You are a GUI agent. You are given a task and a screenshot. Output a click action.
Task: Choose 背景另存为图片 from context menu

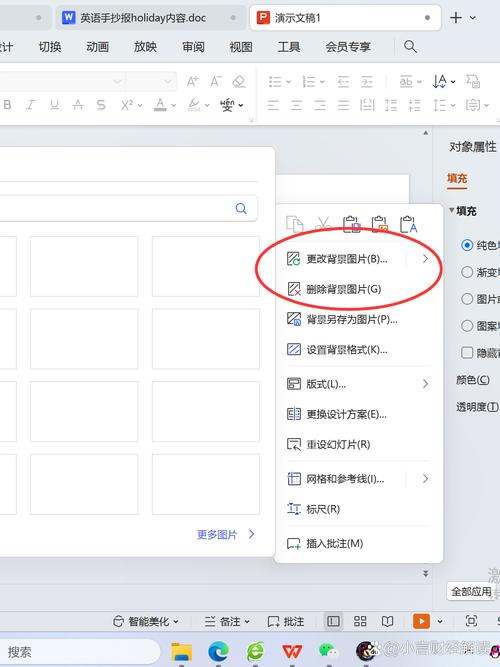[352, 319]
